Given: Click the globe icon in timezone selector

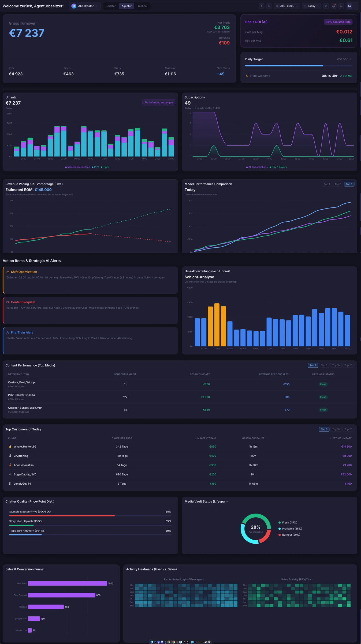Looking at the screenshot, I should 277,6.
